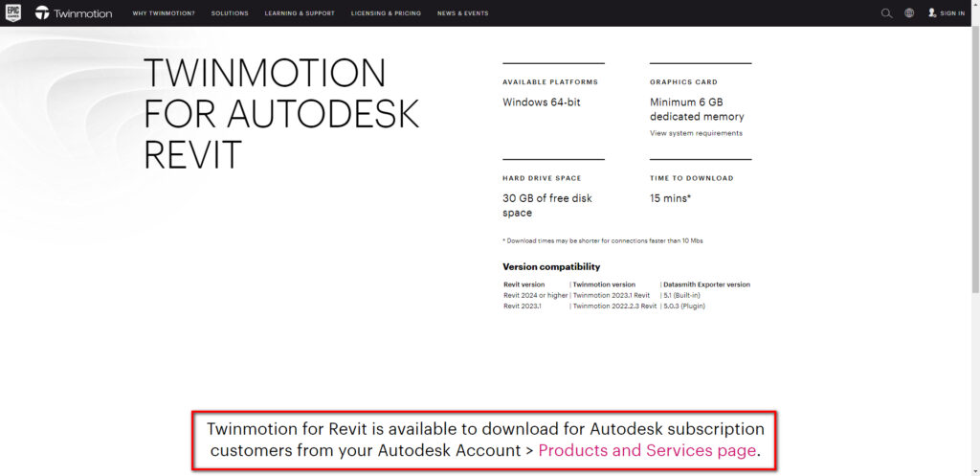980x476 pixels.
Task: Click the "5.1 (Built-in)" exporter cell
Action: click(683, 295)
